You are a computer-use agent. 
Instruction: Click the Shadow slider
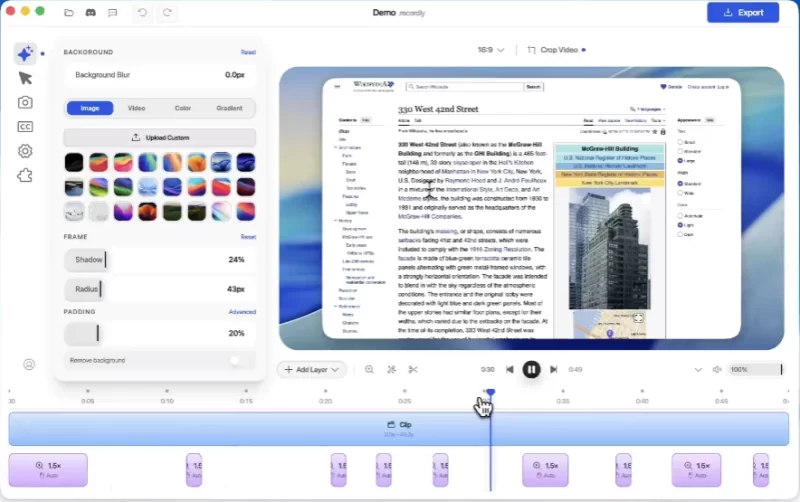point(160,260)
